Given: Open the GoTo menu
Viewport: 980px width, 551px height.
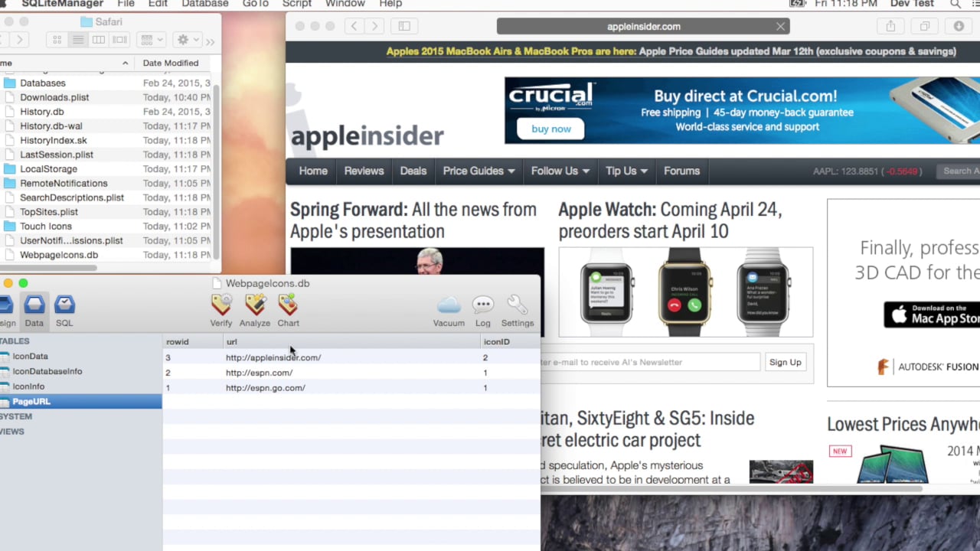Looking at the screenshot, I should [x=256, y=4].
